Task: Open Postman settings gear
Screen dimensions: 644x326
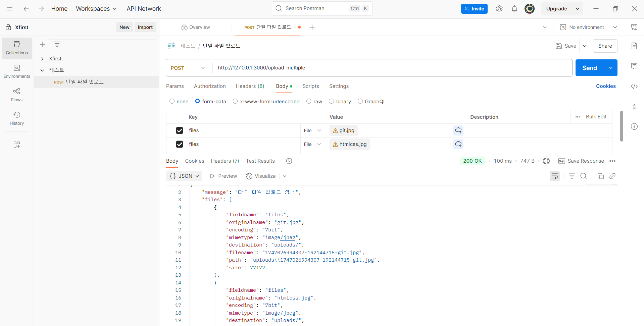Action: point(499,9)
